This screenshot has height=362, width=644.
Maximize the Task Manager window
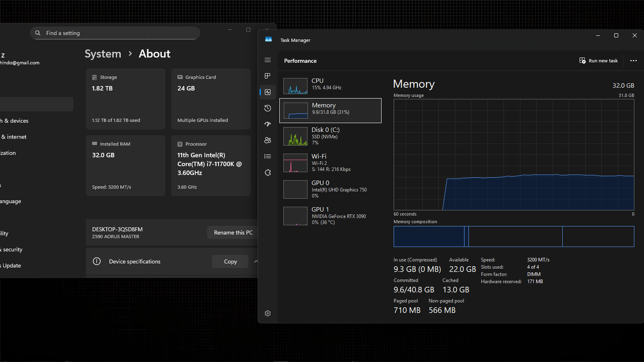616,35
